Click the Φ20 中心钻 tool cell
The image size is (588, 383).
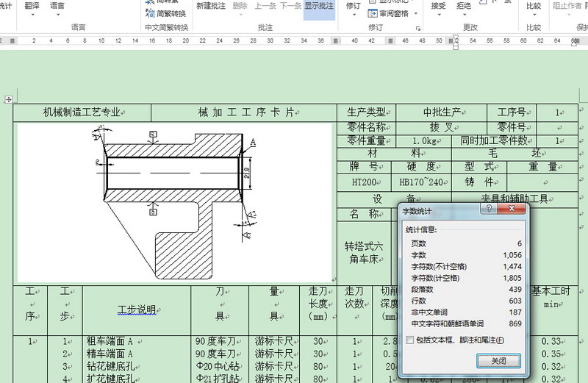[x=217, y=366]
